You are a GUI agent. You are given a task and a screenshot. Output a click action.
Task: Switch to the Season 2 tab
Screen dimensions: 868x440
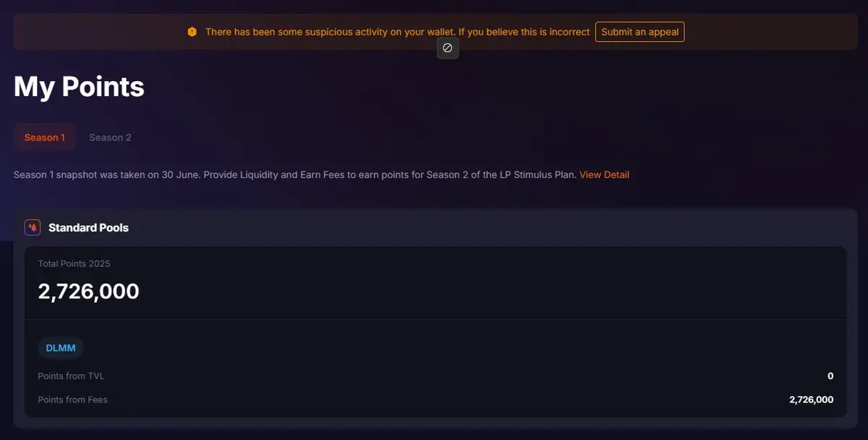tap(110, 137)
